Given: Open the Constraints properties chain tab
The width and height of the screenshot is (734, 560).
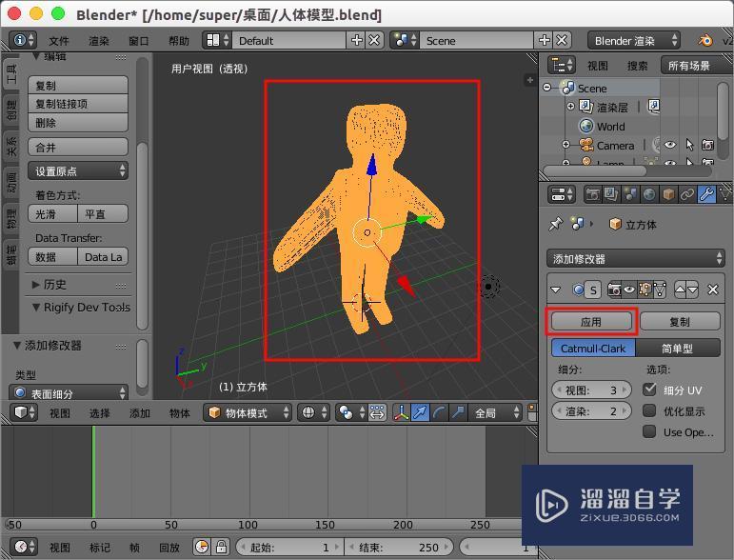Looking at the screenshot, I should 687,194.
